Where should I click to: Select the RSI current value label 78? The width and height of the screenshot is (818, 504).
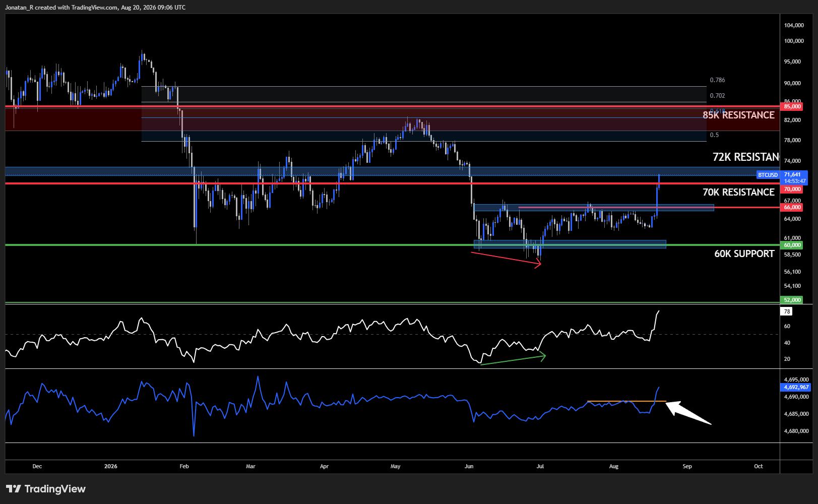(787, 311)
